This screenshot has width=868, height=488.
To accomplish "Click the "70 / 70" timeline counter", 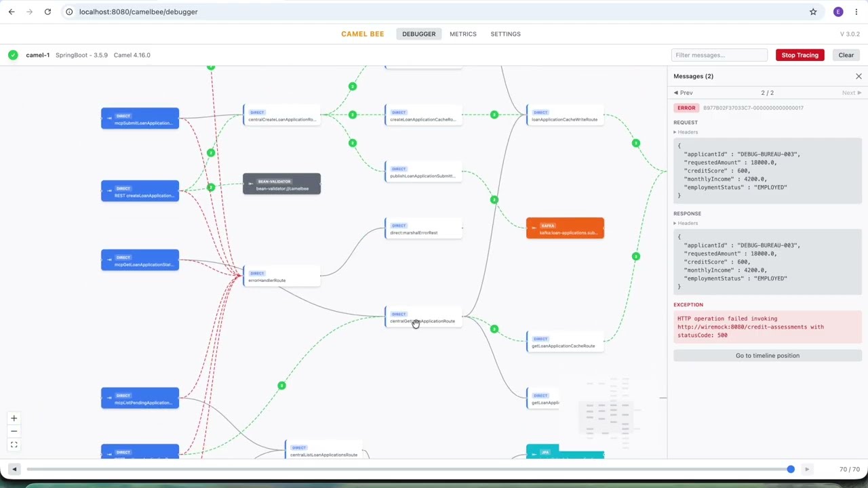I will pyautogui.click(x=849, y=469).
